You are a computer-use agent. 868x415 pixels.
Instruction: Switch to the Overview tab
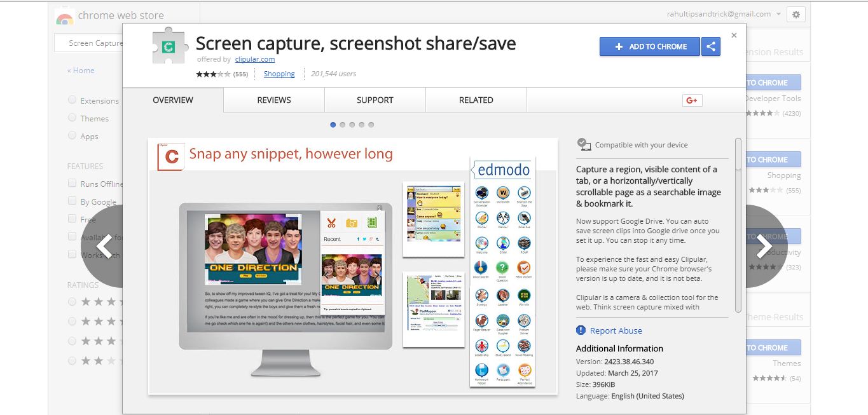tap(173, 100)
